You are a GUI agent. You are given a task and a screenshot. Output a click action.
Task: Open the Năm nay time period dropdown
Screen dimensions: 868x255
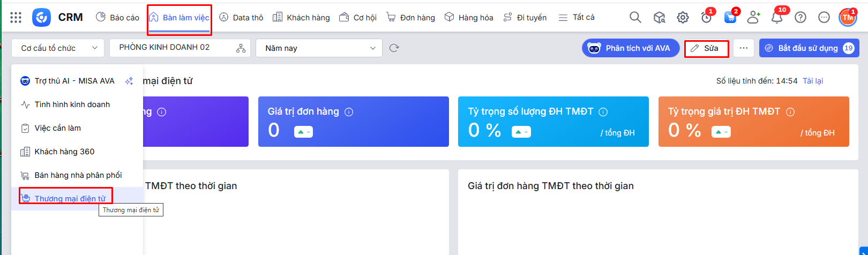[x=319, y=48]
